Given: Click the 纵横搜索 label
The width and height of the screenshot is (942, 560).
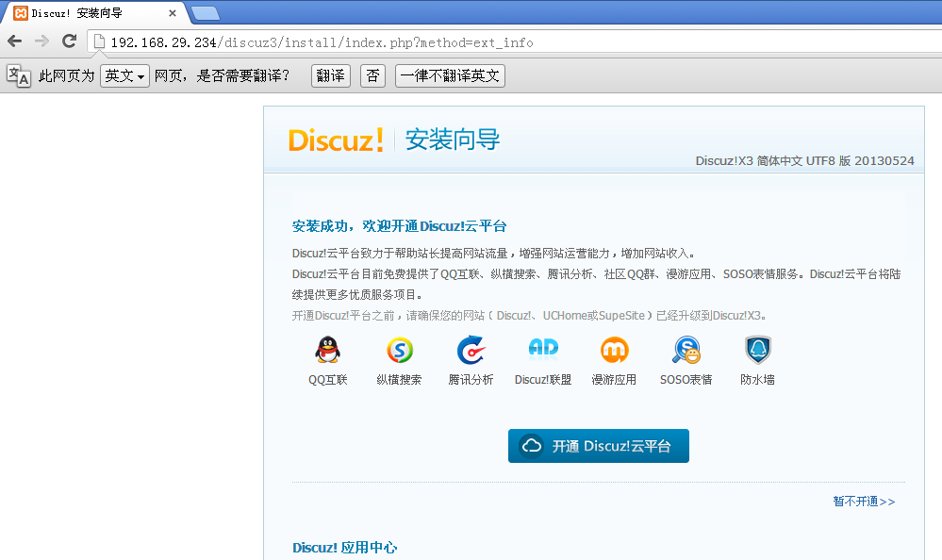Looking at the screenshot, I should (400, 380).
